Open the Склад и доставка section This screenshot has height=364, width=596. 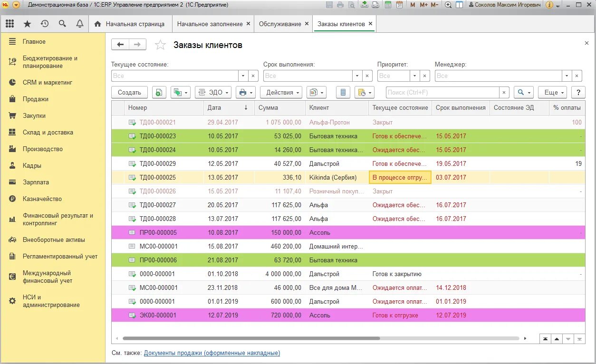48,132
